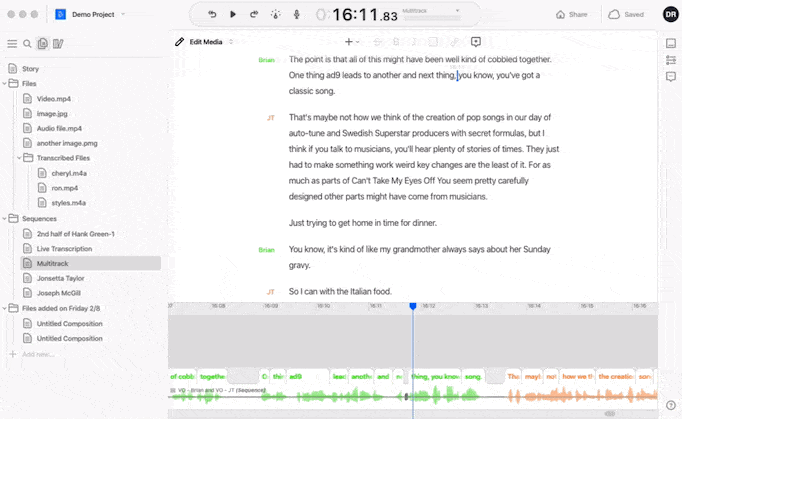The height and width of the screenshot is (491, 800).
Task: Open the DR user avatar menu
Action: point(670,14)
